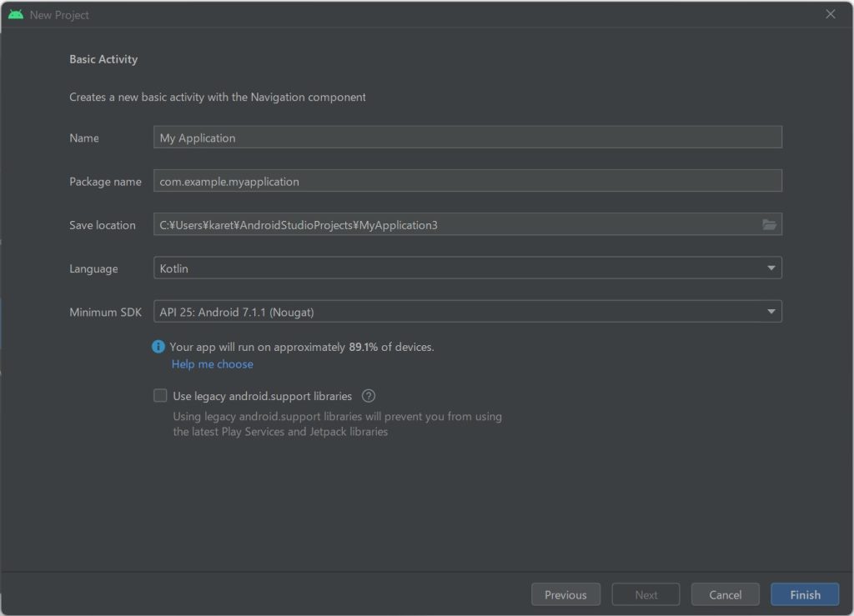Enable Use legacy android.support libraries checkbox
The width and height of the screenshot is (854, 616).
click(160, 396)
